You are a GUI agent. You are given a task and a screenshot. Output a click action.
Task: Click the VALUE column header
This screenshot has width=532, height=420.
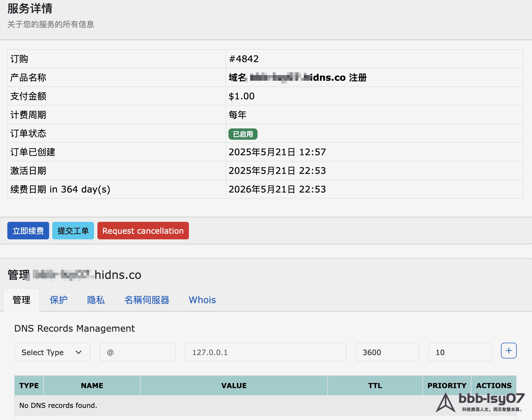click(234, 386)
